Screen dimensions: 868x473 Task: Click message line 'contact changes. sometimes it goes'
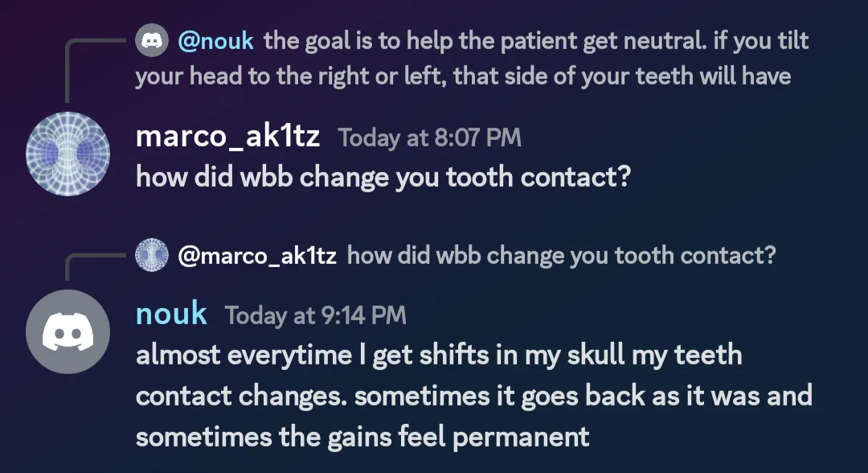[x=474, y=396]
